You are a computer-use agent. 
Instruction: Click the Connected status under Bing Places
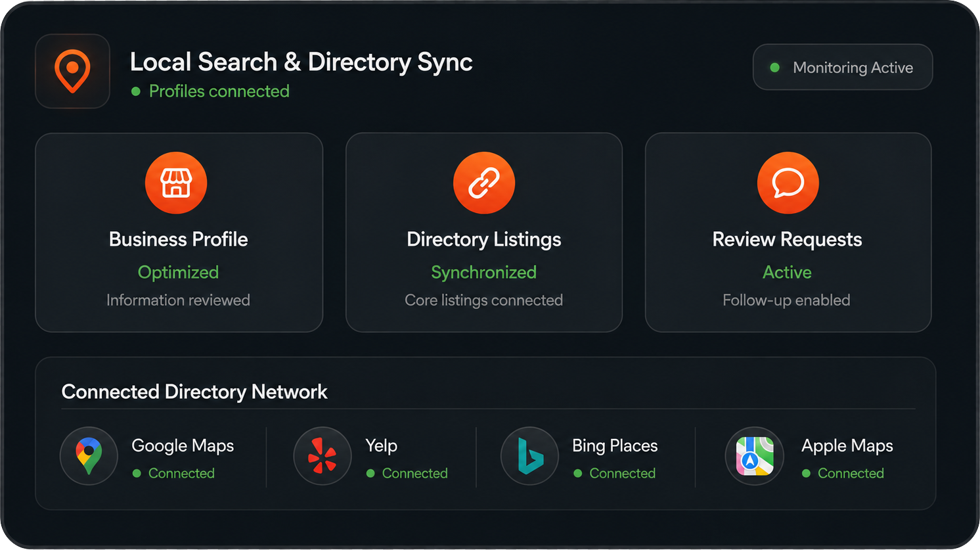pyautogui.click(x=615, y=473)
